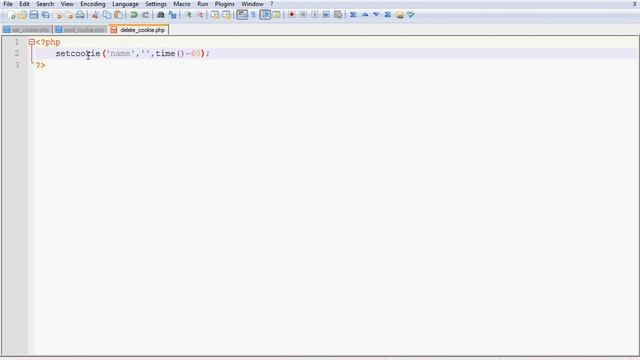Image resolution: width=640 pixels, height=360 pixels.
Task: Switch to the second blurred read_cookie.php tab
Action: coord(80,30)
